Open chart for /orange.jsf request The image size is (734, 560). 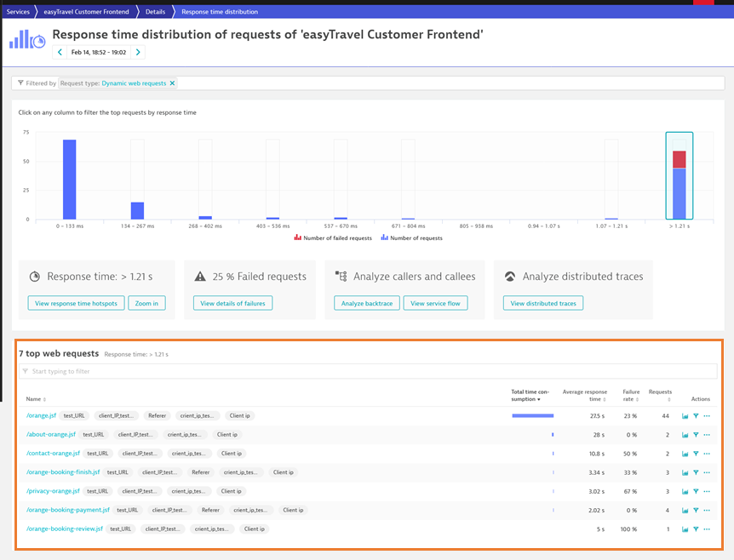685,416
